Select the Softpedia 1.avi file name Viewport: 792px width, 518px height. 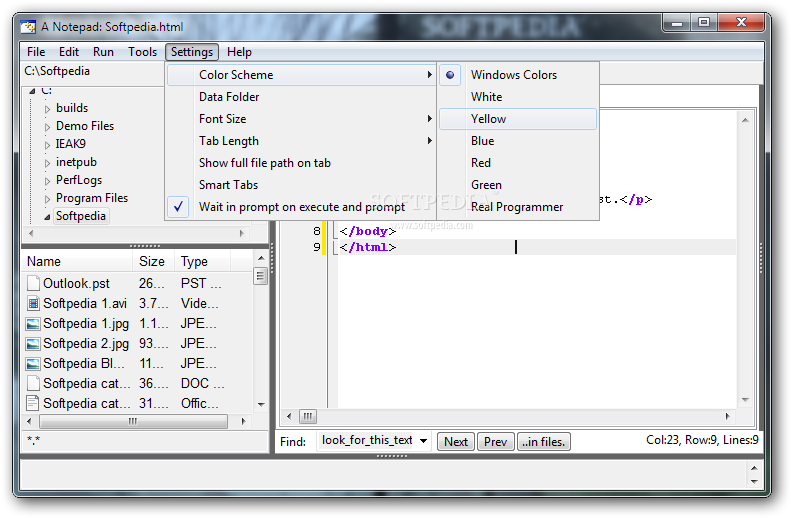pos(85,304)
